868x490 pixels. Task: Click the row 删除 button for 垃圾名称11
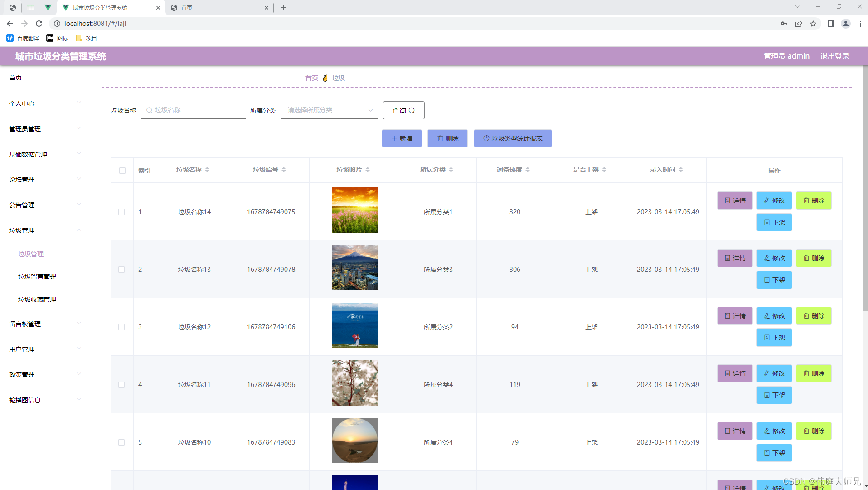click(x=814, y=373)
